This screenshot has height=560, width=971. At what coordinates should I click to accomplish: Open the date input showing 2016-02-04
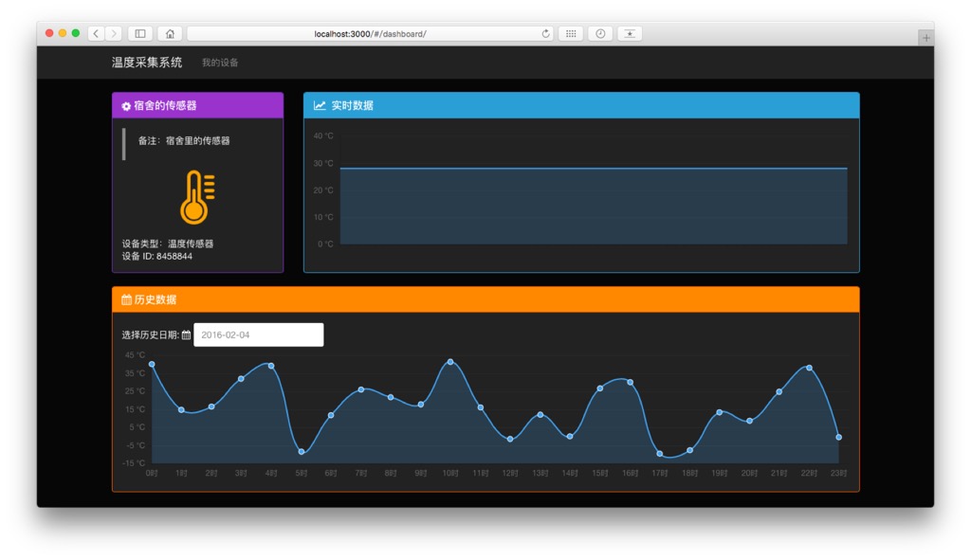[259, 334]
